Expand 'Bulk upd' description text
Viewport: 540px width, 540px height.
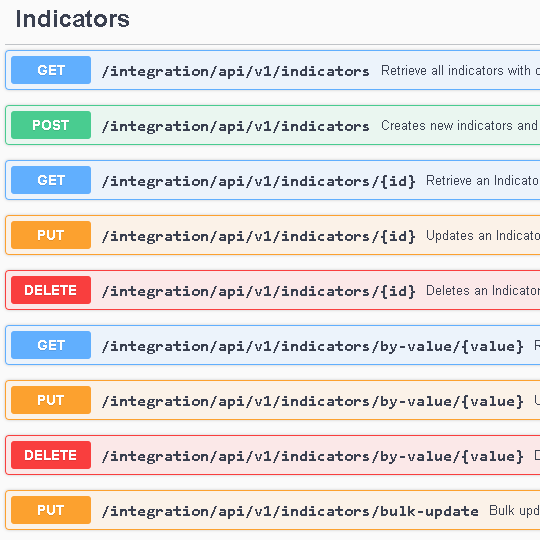point(515,510)
